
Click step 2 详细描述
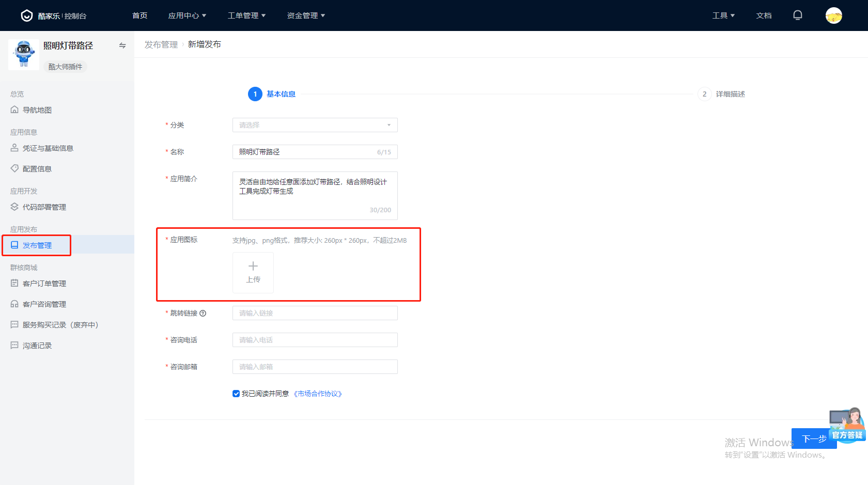(x=721, y=94)
